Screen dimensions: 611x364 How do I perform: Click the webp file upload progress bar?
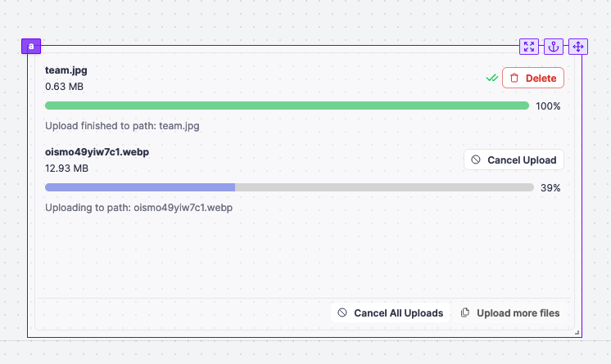[289, 187]
